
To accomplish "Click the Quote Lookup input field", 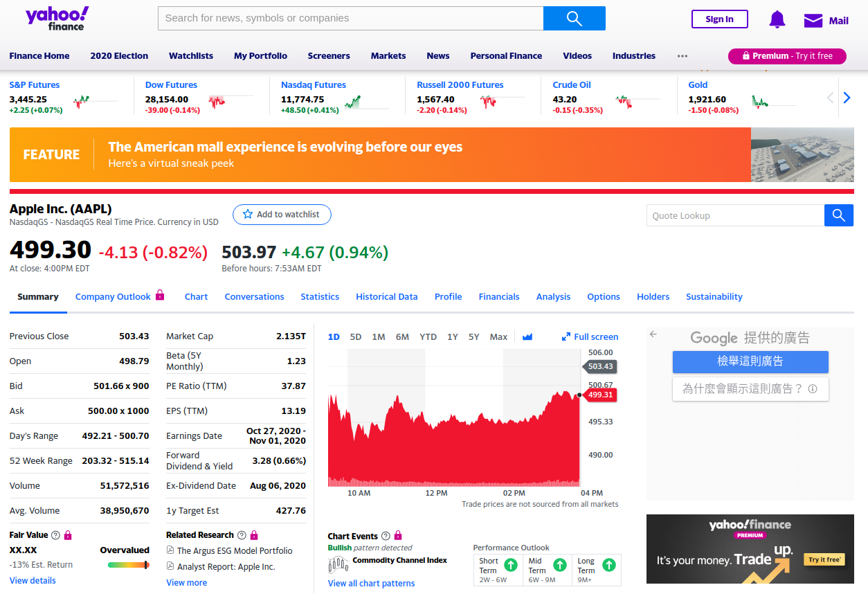I will tap(735, 215).
